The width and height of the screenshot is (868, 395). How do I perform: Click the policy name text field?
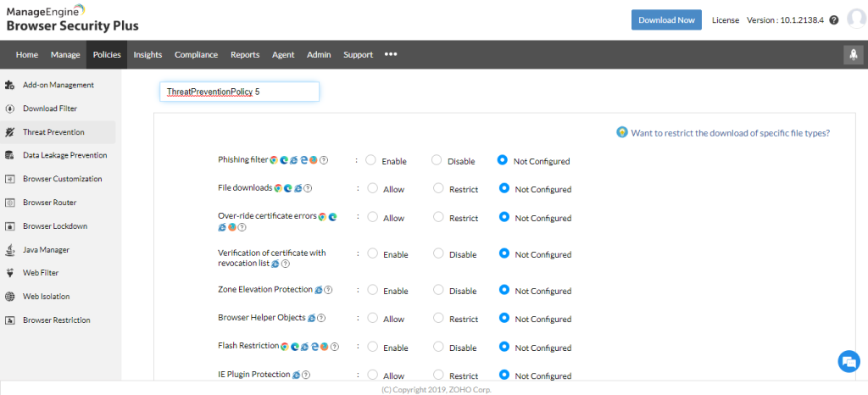[239, 92]
